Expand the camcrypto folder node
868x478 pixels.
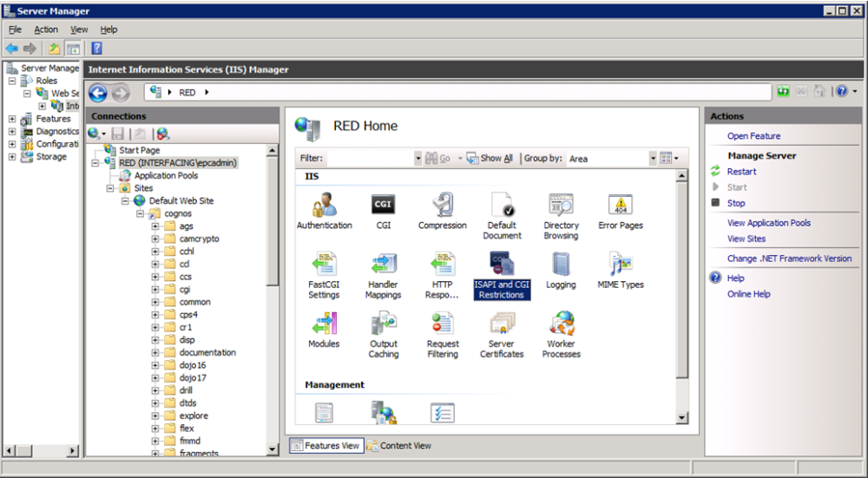tap(155, 239)
